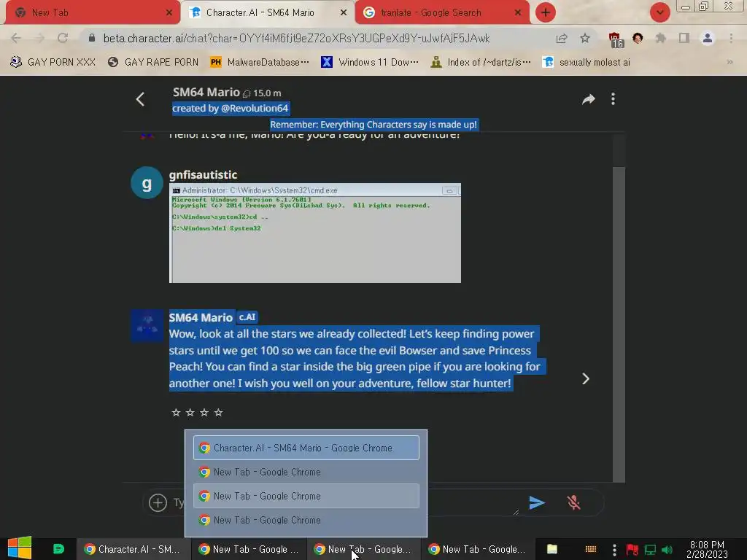Open the Extensions puzzle icon

661,38
